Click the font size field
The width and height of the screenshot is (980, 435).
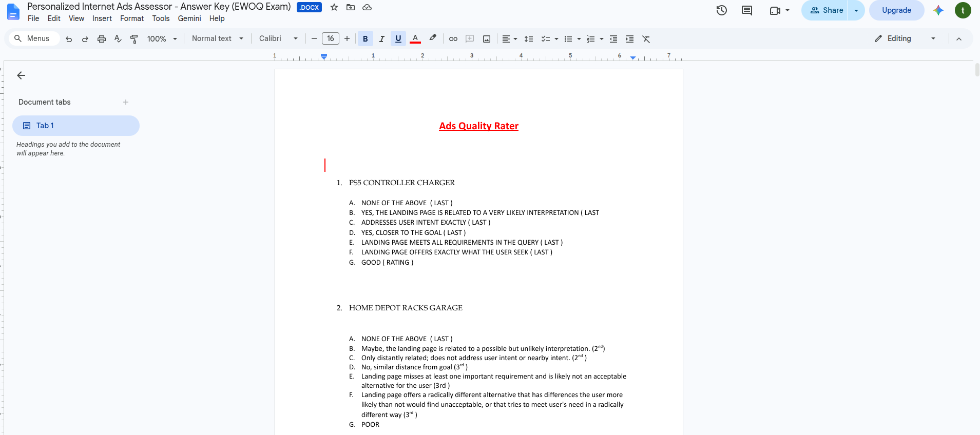[331, 38]
